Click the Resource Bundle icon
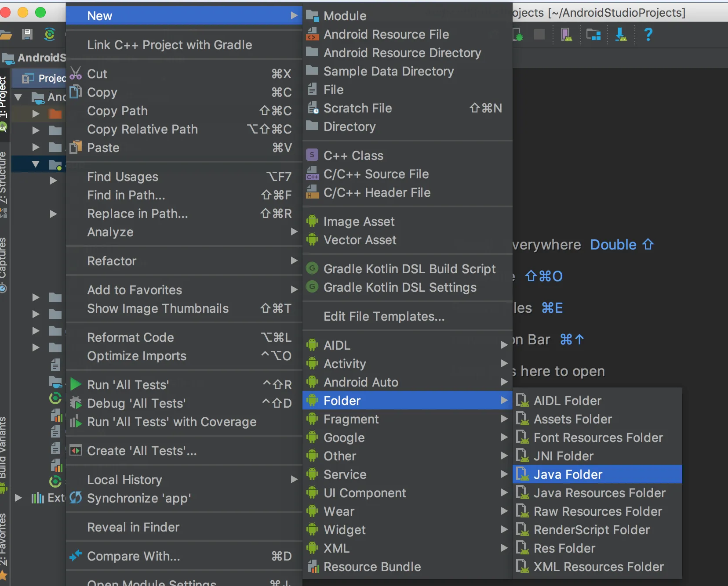 (313, 567)
